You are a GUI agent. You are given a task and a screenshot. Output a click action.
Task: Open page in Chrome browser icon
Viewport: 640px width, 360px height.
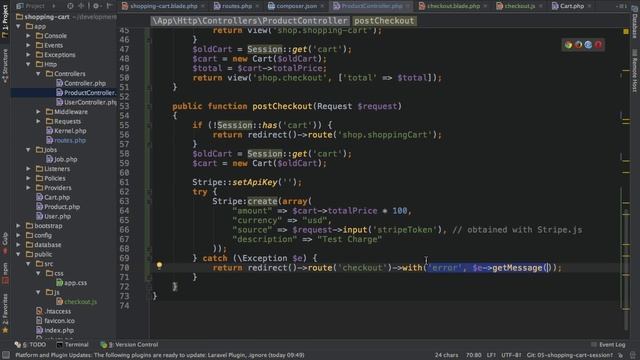(x=568, y=45)
